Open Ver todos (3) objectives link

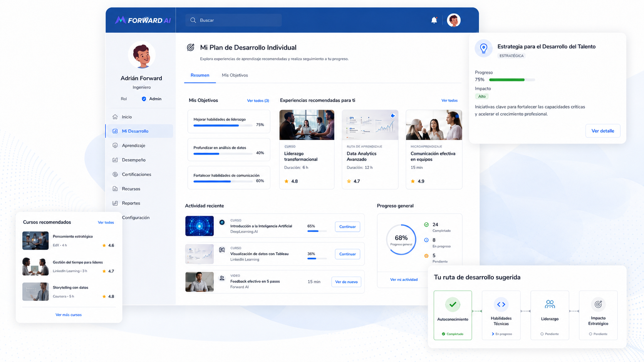[258, 100]
